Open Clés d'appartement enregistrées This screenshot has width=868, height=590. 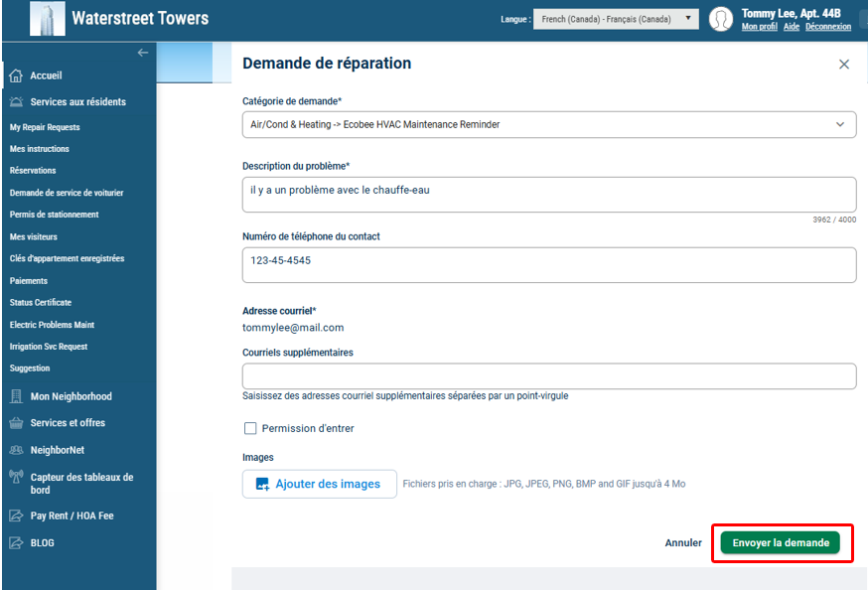point(67,258)
